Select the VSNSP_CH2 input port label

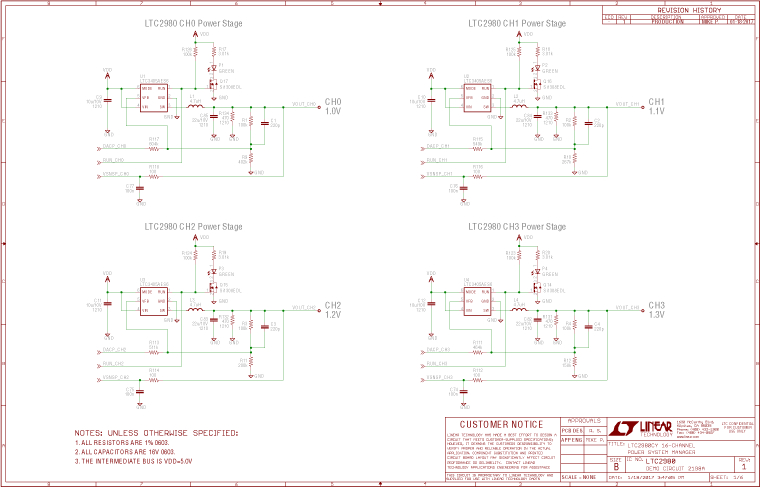pyautogui.click(x=116, y=377)
